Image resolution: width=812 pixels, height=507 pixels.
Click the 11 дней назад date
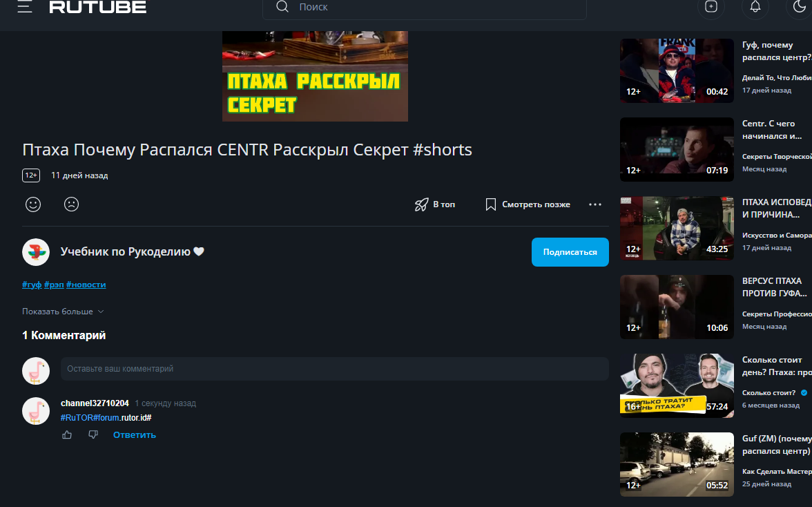click(x=79, y=175)
